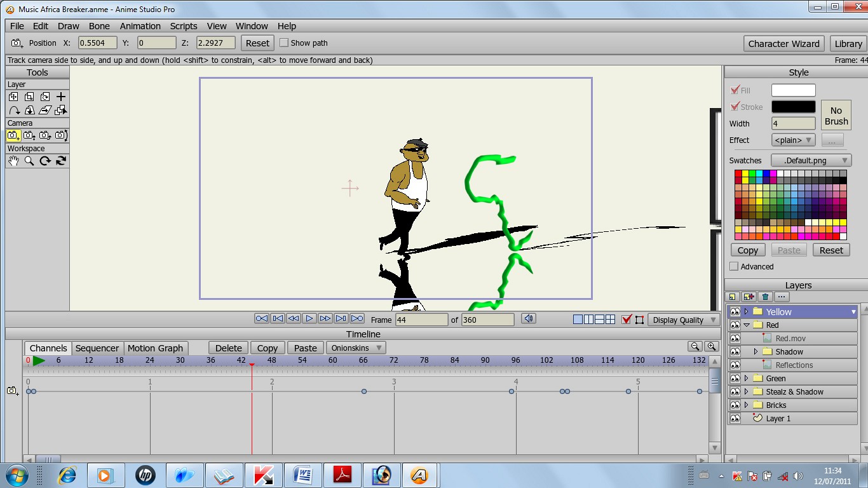Click the play button in playback controls

tap(309, 319)
